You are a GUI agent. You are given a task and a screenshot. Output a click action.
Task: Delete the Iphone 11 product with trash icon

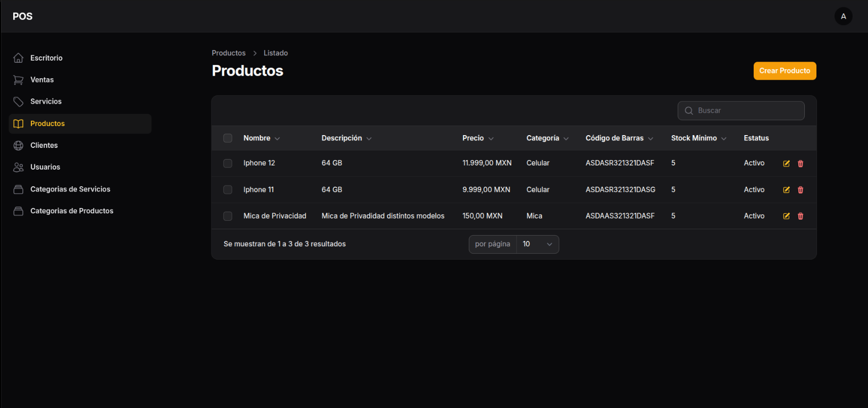800,190
